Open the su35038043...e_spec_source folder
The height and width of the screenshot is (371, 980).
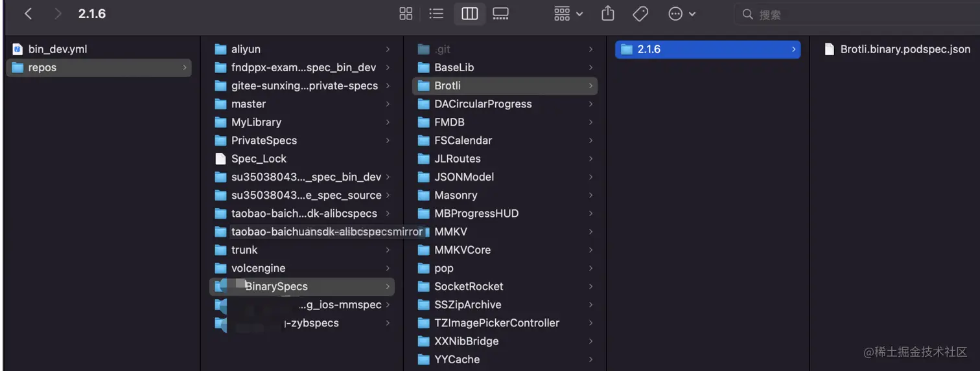pos(302,195)
